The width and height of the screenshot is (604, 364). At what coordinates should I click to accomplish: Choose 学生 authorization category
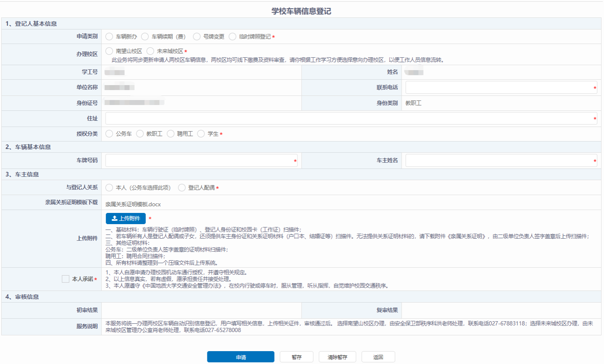pyautogui.click(x=201, y=134)
